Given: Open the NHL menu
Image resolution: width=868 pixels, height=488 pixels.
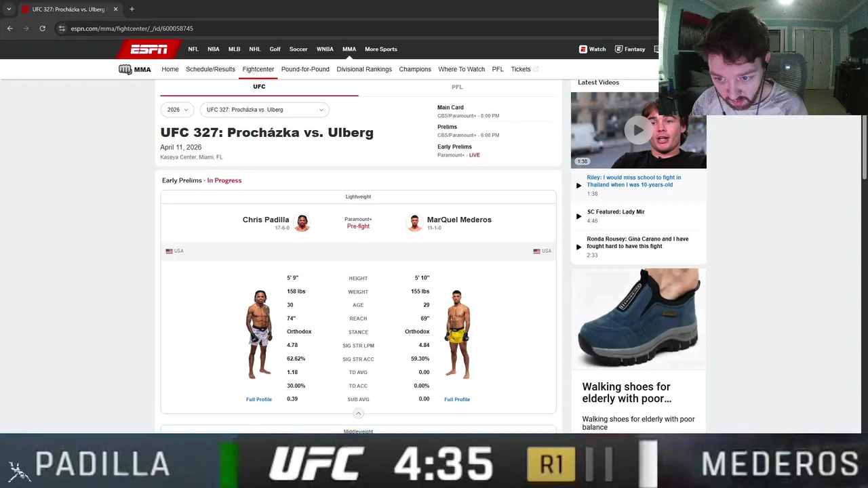Looking at the screenshot, I should pos(254,49).
